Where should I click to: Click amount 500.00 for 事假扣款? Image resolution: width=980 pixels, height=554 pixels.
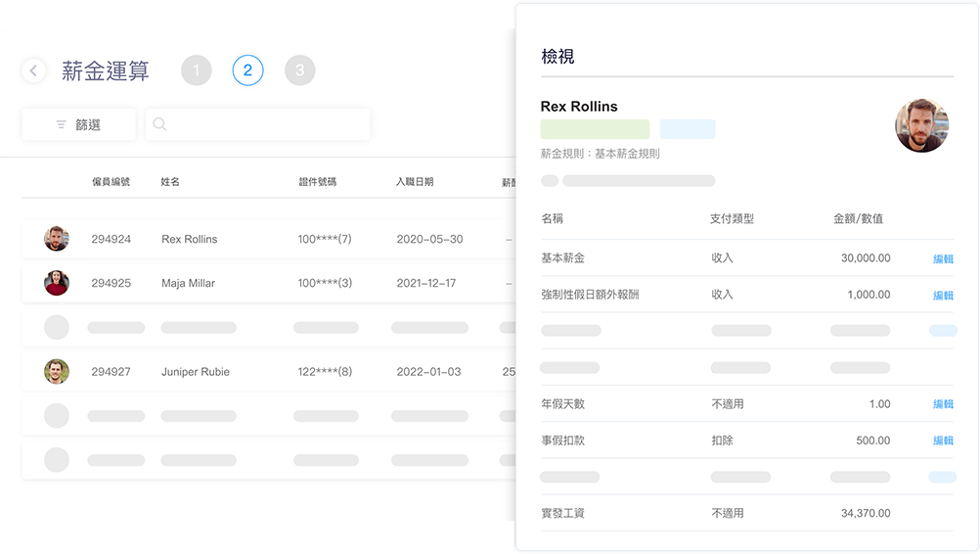point(873,440)
